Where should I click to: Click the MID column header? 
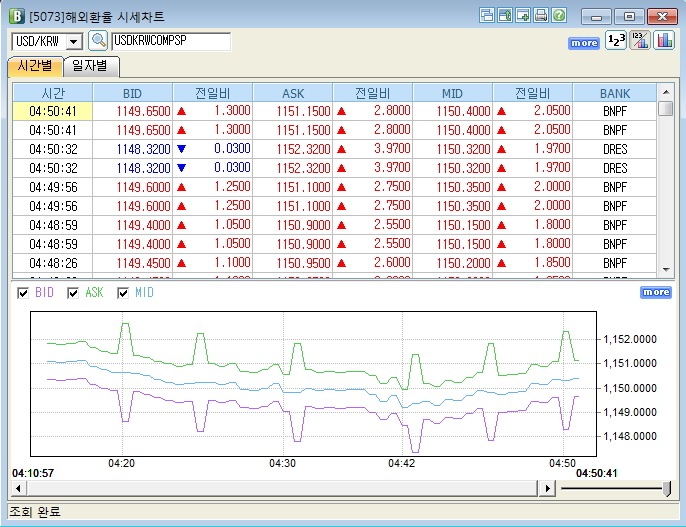(x=452, y=93)
